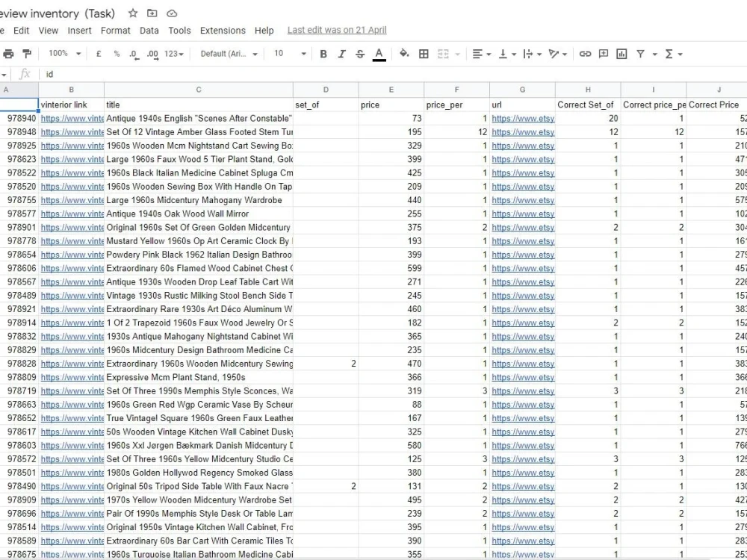This screenshot has width=747, height=560.
Task: Open the Format menu
Action: coord(115,31)
